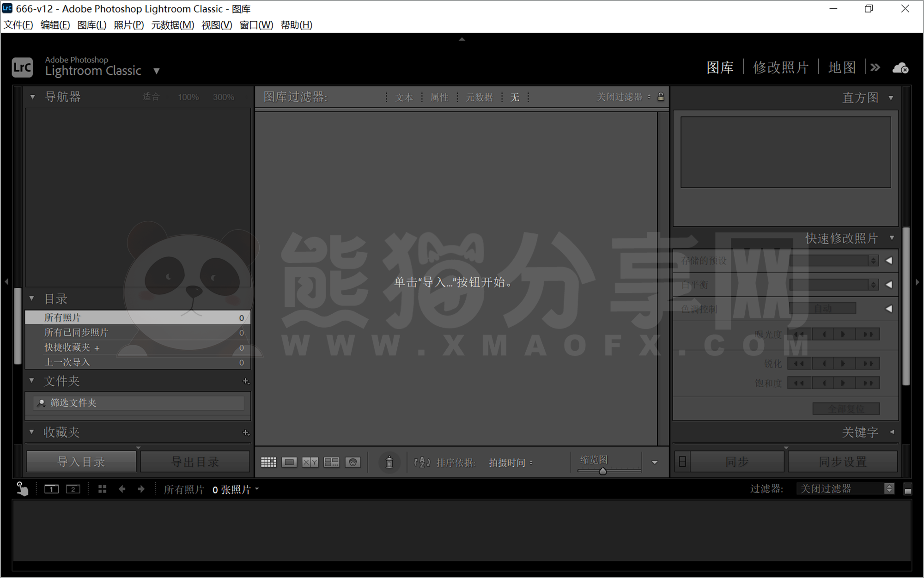Collapse the 直方图 panel triangle
The height and width of the screenshot is (578, 924).
click(891, 97)
